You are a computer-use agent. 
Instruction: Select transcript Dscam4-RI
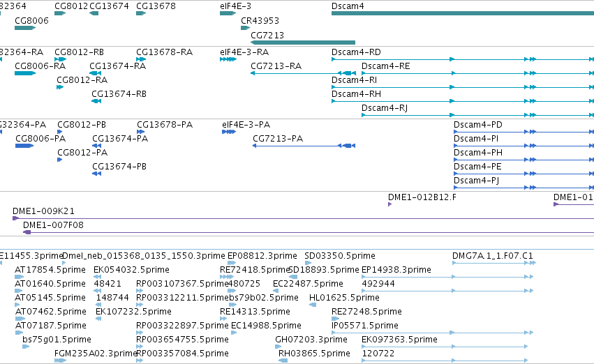tap(354, 80)
